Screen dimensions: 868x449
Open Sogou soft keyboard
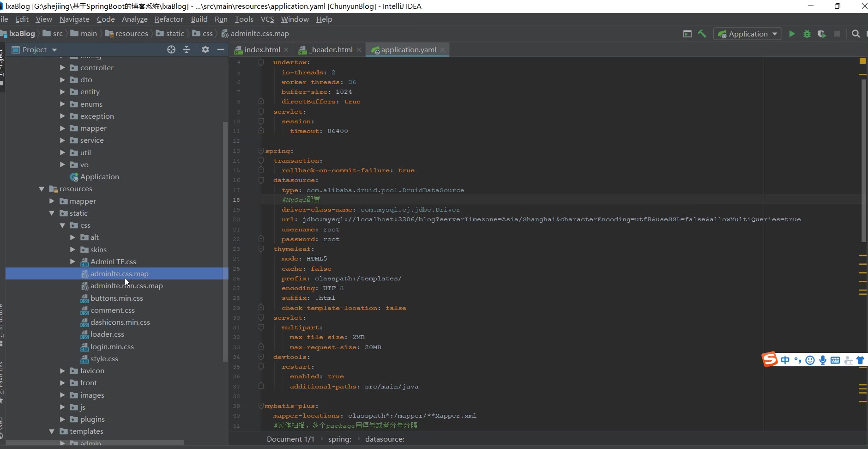[835, 360]
